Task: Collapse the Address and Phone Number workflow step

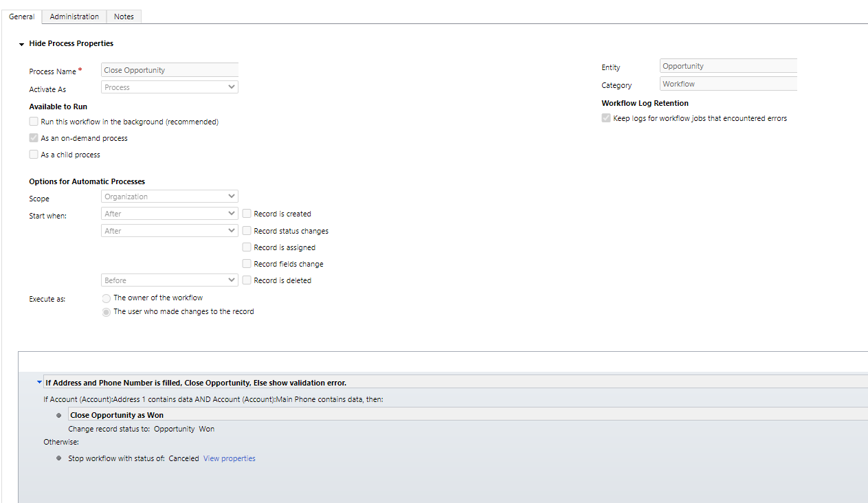Action: coord(38,382)
